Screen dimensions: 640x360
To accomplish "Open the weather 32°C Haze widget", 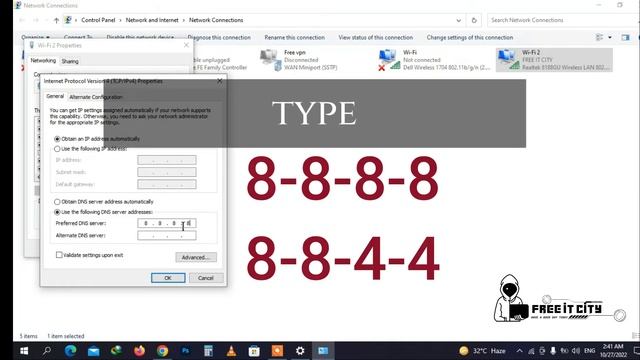I will 482,351.
